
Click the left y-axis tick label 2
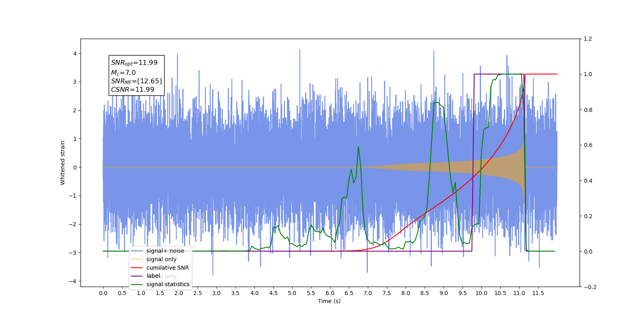(x=74, y=110)
